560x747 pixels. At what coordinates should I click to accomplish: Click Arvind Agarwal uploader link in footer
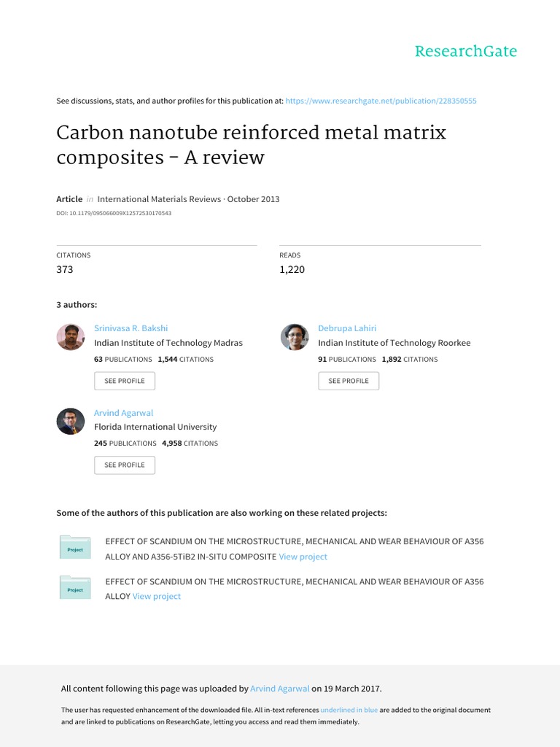pos(280,688)
